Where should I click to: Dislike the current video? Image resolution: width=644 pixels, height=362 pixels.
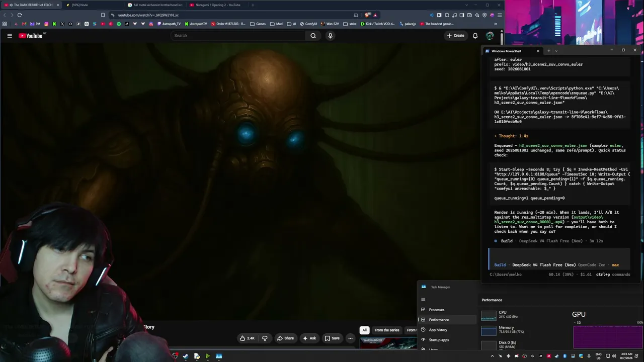[x=265, y=338]
